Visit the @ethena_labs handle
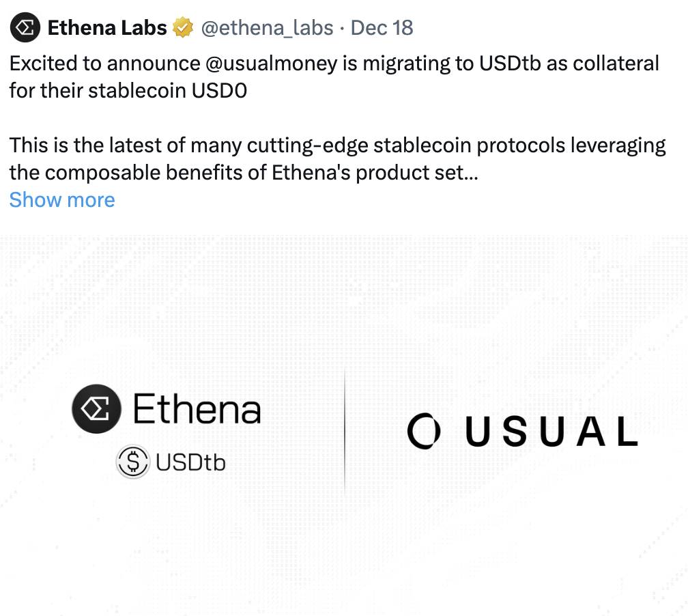688x616 pixels. click(x=267, y=28)
